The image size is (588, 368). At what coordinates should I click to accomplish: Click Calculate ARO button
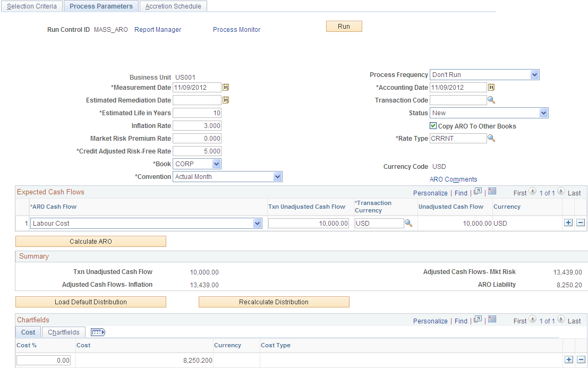[91, 241]
